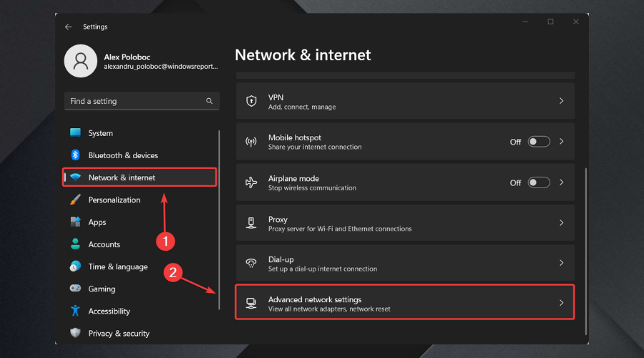Go to Privacy & security section
Viewport: 644px width, 358px height.
click(x=119, y=333)
